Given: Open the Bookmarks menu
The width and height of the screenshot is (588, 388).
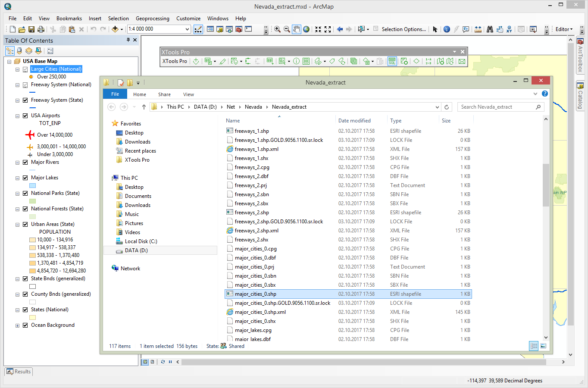Looking at the screenshot, I should pos(69,19).
